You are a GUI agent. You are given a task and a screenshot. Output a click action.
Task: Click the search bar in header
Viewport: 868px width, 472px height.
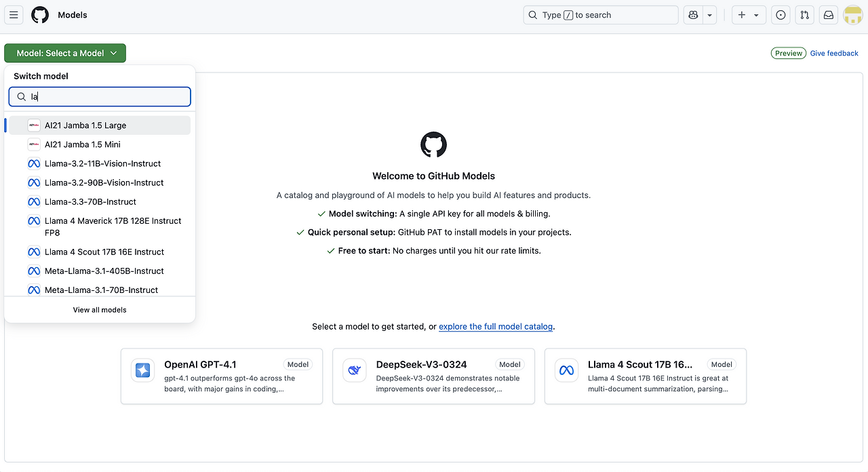click(601, 15)
